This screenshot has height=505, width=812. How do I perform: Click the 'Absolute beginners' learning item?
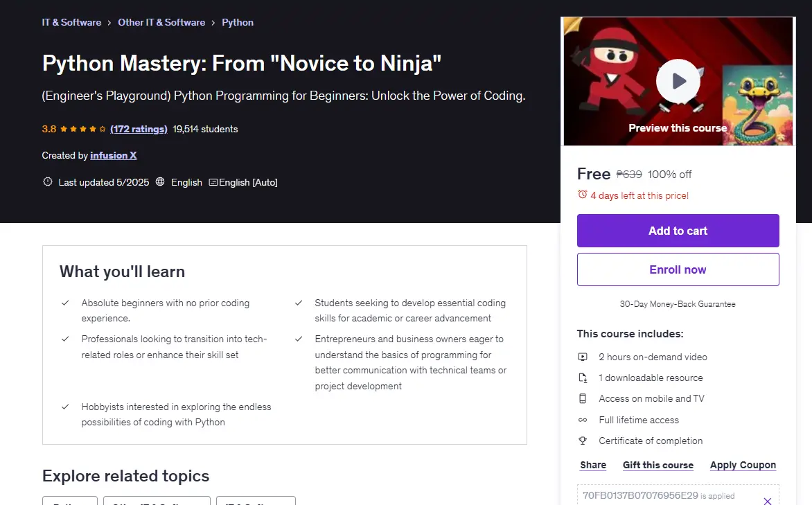165,310
